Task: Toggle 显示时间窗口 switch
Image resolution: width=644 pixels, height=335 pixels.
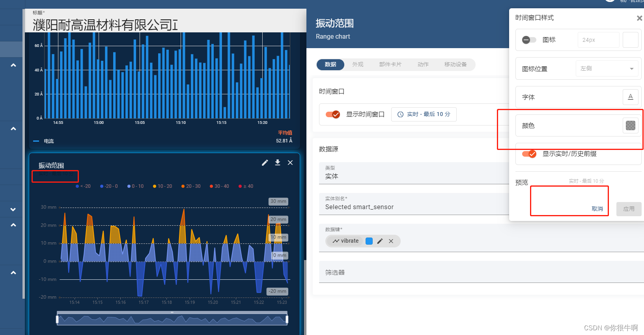Action: pyautogui.click(x=333, y=114)
